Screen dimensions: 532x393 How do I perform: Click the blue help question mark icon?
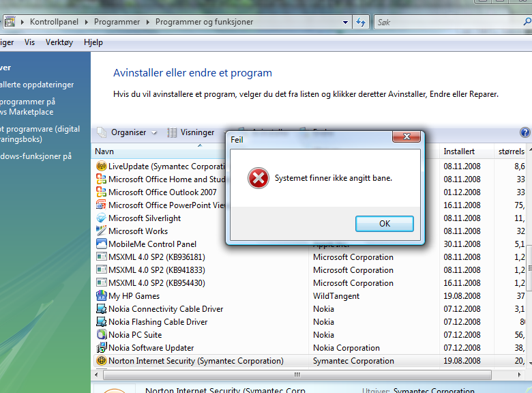tap(525, 132)
